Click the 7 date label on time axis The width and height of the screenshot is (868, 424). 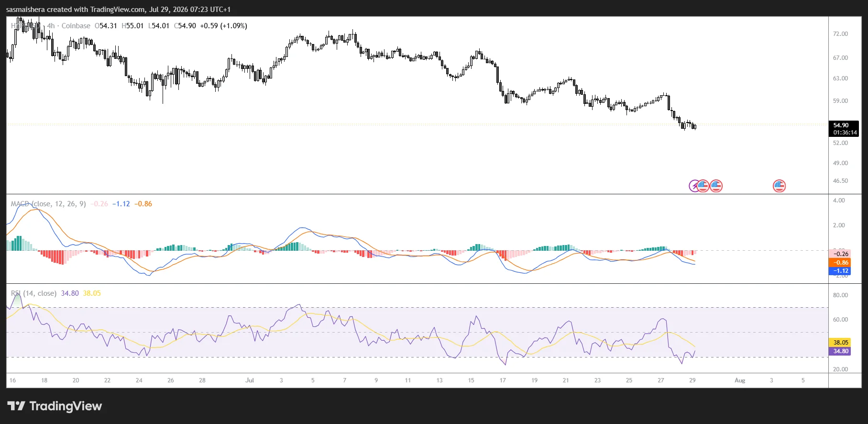pyautogui.click(x=344, y=380)
